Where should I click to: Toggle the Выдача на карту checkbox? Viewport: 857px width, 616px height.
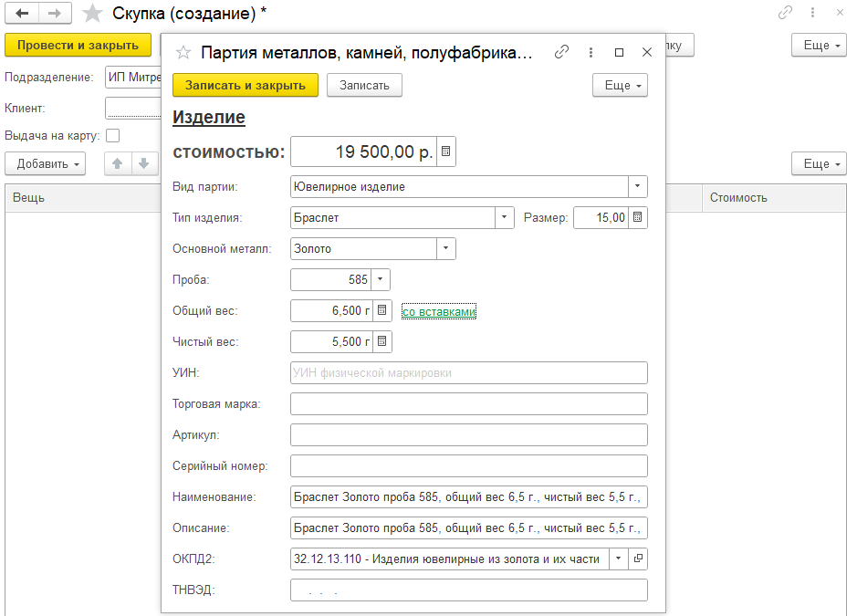tap(113, 136)
